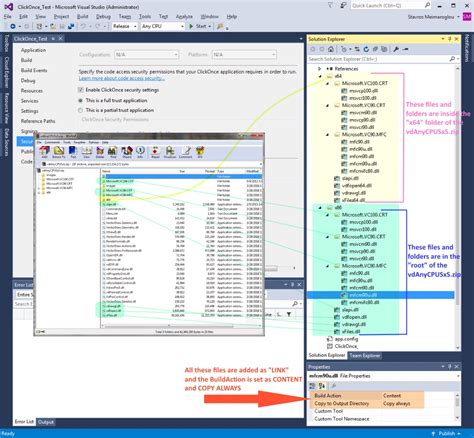The width and height of the screenshot is (474, 438).
Task: Switch to the Team Explorer tab
Action: click(365, 355)
